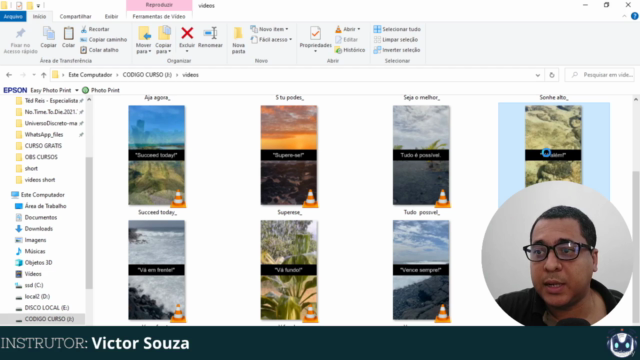Click Fixar no Acesso rápido pin icon
This screenshot has height=360, width=640.
(x=20, y=33)
